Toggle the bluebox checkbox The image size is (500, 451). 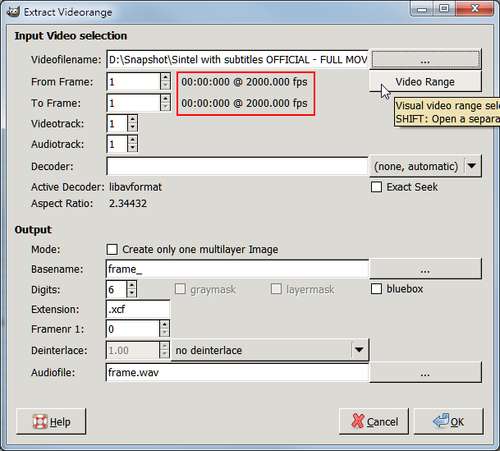(x=376, y=289)
